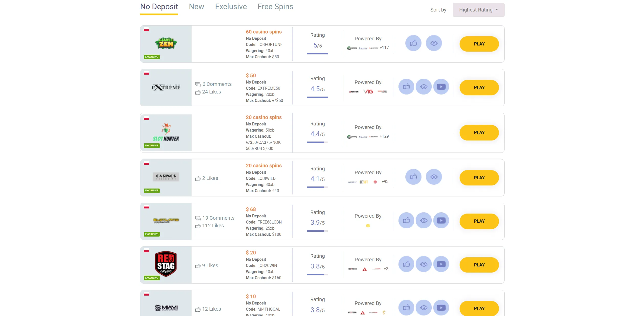644x316 pixels.
Task: Click Slotland's yellow provider icon
Action: pos(368,226)
